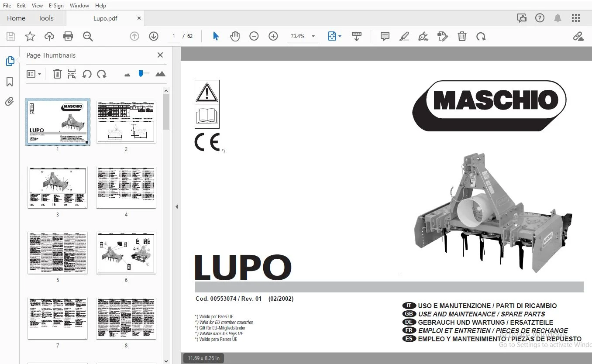The image size is (592, 364).
Task: Open the help question mark menu
Action: pos(540,18)
